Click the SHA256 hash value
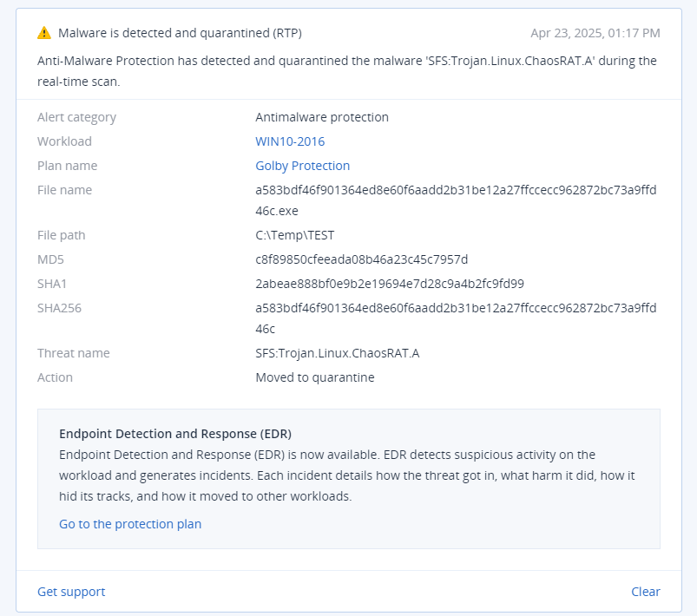 click(x=456, y=318)
